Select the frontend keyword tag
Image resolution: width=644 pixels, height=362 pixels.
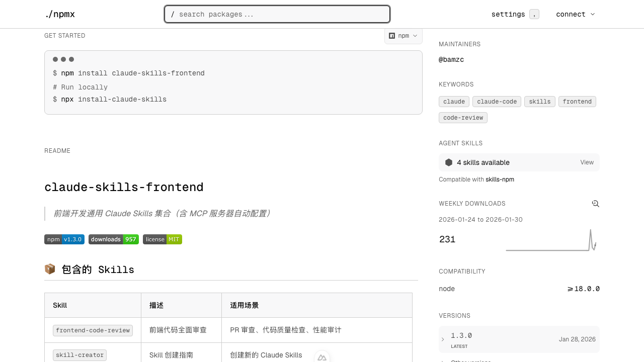point(577,102)
